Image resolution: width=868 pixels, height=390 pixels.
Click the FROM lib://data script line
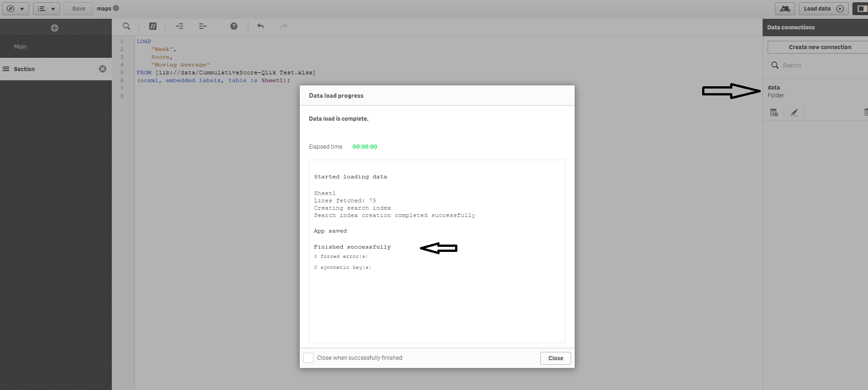[226, 72]
